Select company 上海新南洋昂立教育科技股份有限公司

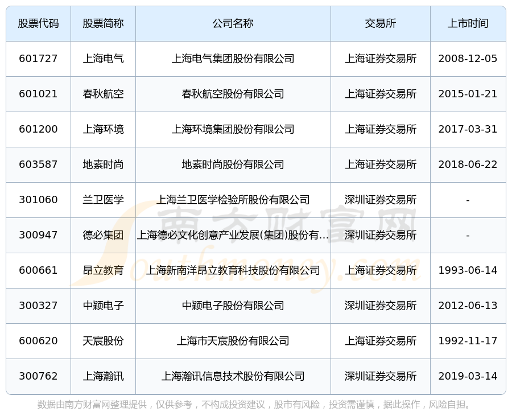(233, 270)
